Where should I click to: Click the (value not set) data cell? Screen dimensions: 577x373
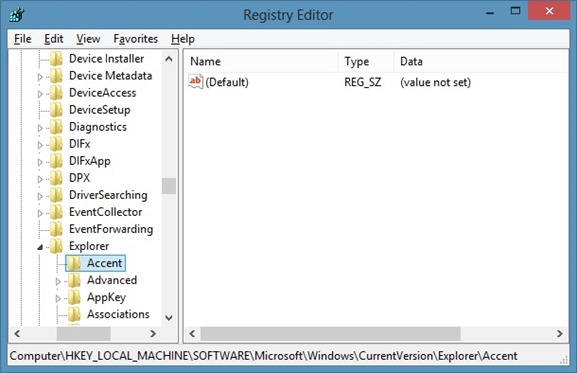coord(435,82)
